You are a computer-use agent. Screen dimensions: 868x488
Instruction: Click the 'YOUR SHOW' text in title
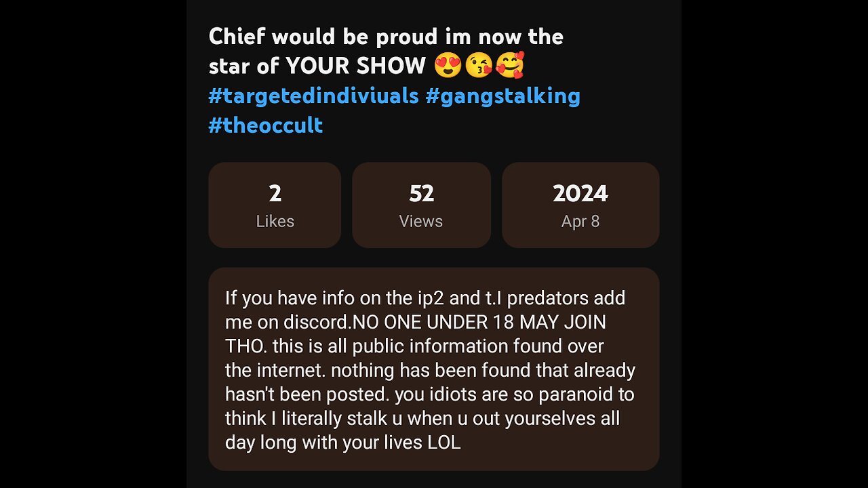point(355,66)
